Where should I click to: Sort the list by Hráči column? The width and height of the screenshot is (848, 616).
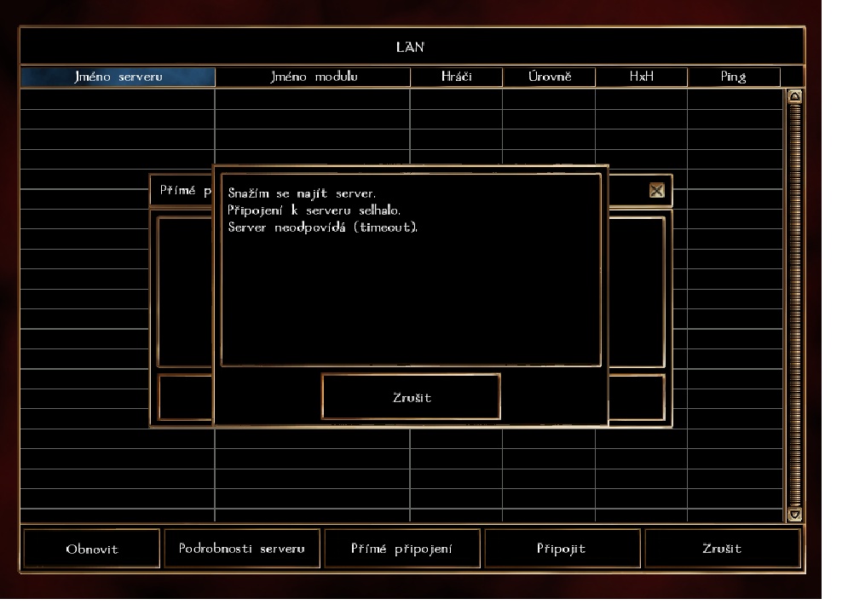pyautogui.click(x=456, y=78)
